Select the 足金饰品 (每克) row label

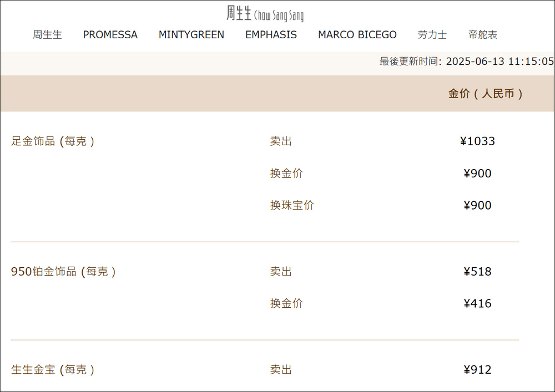tap(53, 141)
